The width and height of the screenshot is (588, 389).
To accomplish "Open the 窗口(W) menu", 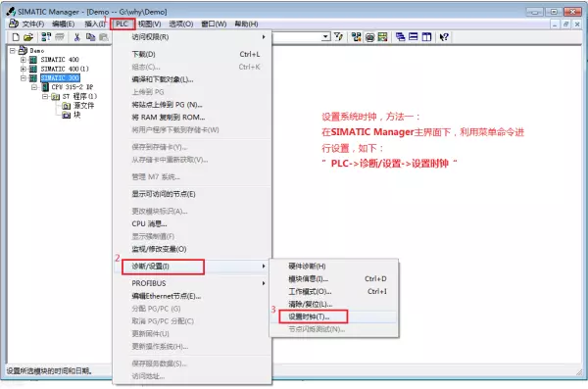I will pyautogui.click(x=214, y=24).
